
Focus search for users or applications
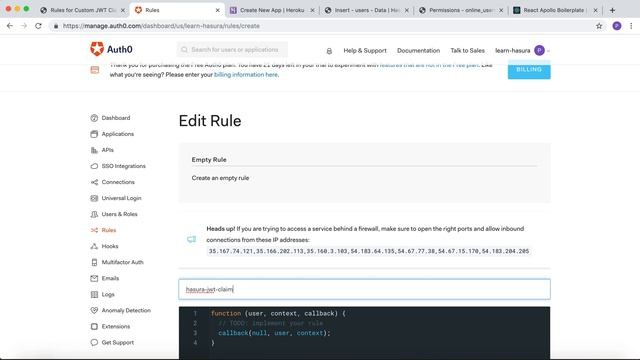[232, 50]
